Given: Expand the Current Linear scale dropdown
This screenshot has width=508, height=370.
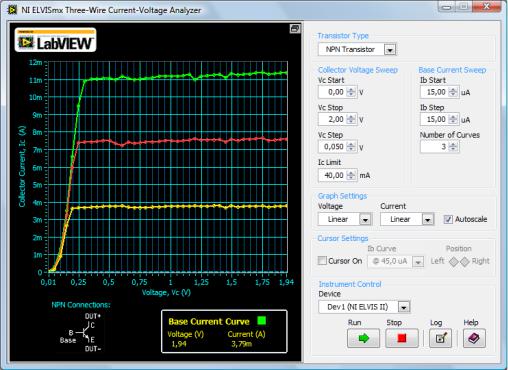Looking at the screenshot, I should pyautogui.click(x=427, y=219).
